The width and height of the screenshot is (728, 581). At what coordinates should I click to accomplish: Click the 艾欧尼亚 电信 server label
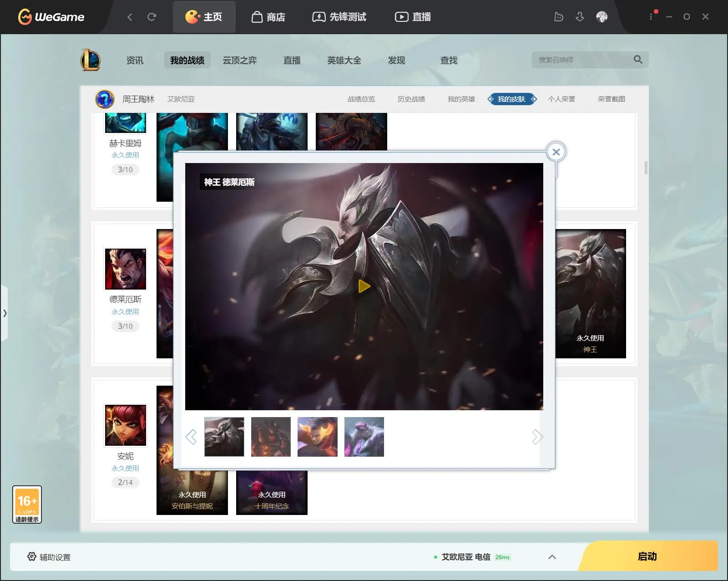[466, 557]
